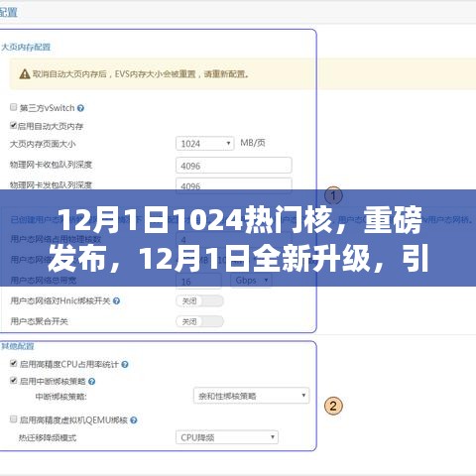Screen dimensions: 476x476
Task: Click help icon beside 启用高精度CPU占用率统计
Action: point(125,364)
